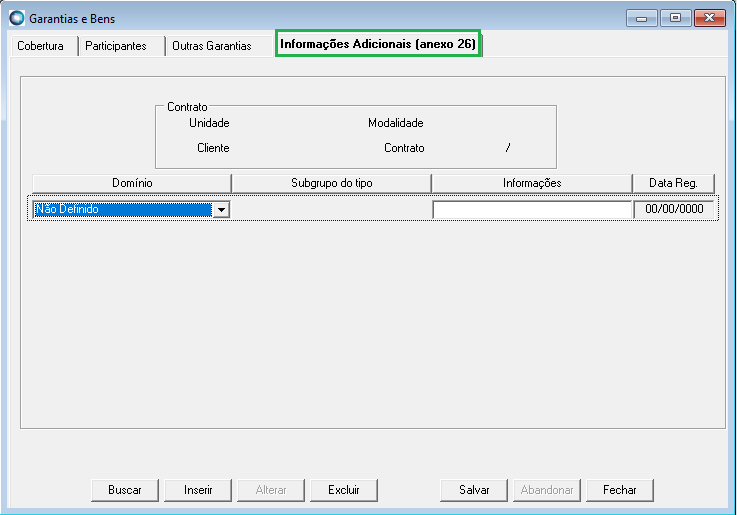737x515 pixels.
Task: Click the Cliente label in Contrato group
Action: (213, 148)
